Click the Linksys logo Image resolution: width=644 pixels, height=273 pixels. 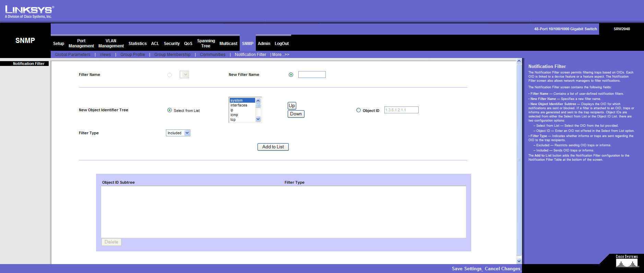[29, 12]
